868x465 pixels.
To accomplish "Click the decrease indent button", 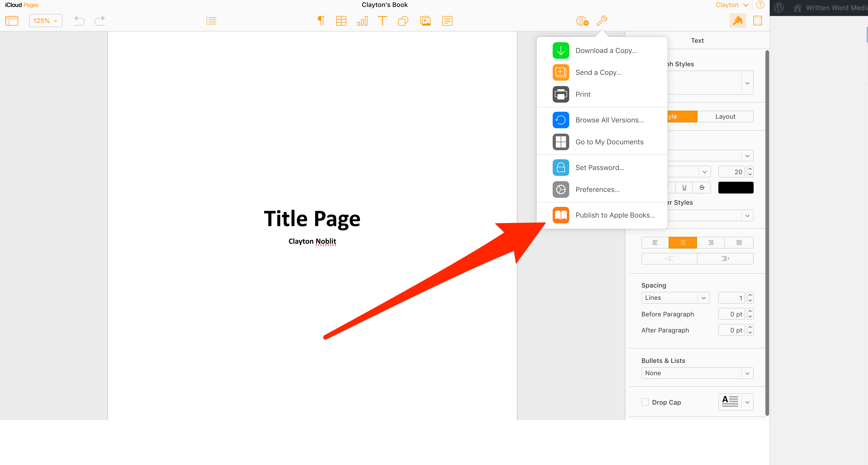I will [669, 258].
